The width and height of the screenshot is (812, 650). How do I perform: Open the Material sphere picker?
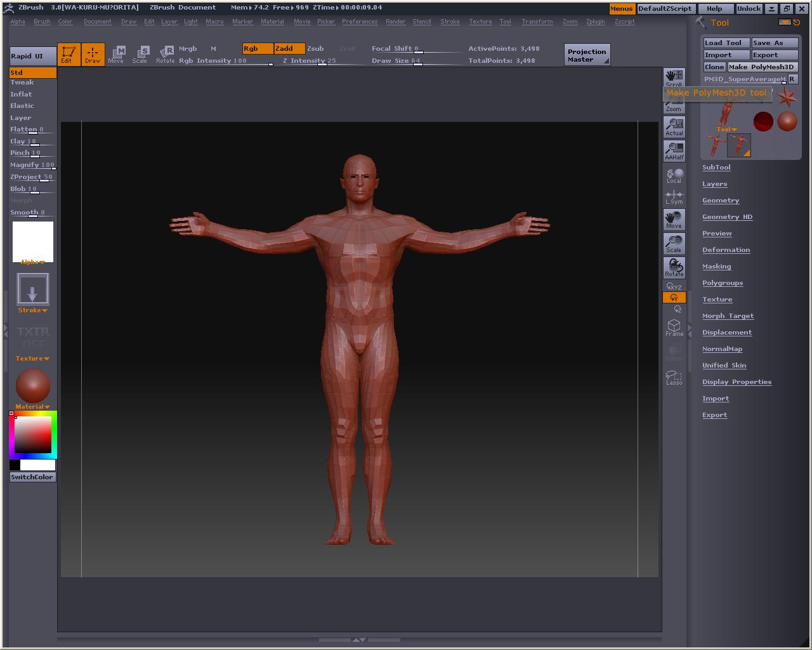[x=32, y=385]
